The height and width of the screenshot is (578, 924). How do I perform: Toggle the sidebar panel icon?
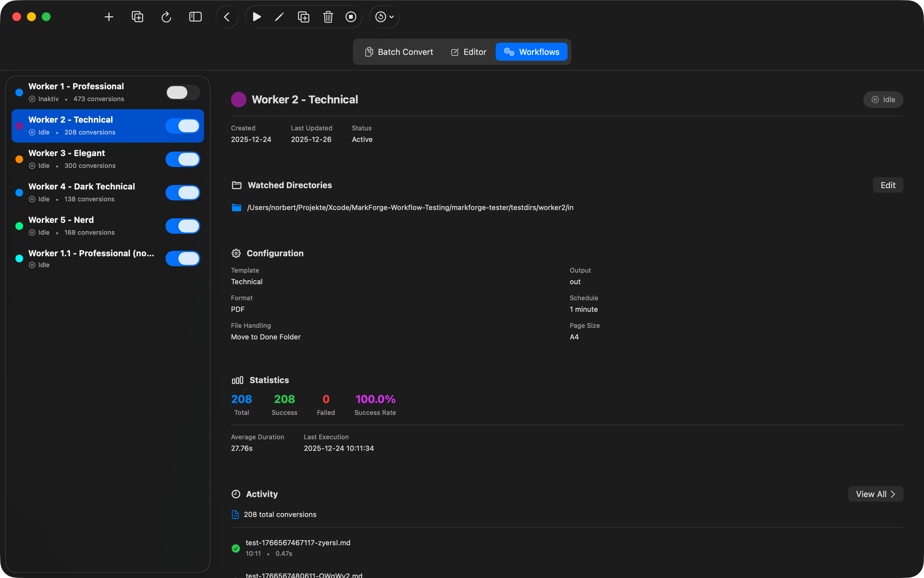coord(195,17)
